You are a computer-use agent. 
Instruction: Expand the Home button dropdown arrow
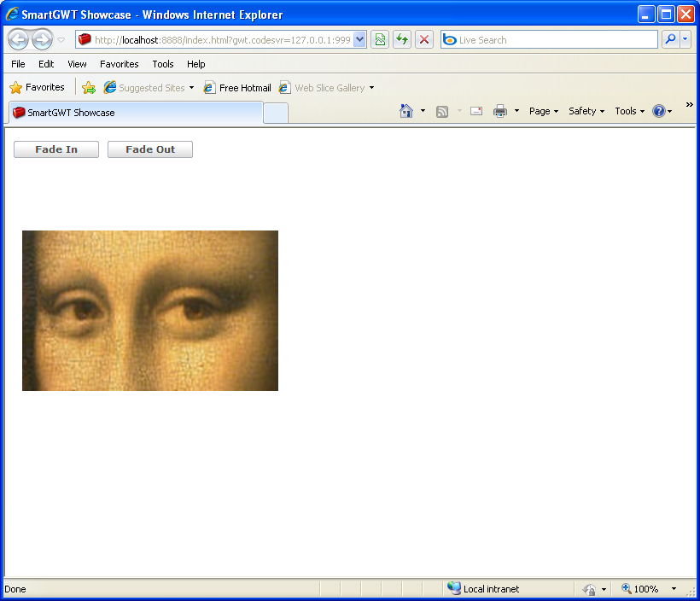pyautogui.click(x=423, y=111)
